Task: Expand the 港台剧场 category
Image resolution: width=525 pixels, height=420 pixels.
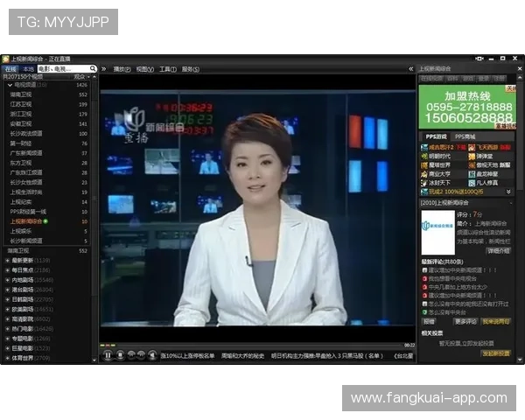Action: [x=7, y=290]
